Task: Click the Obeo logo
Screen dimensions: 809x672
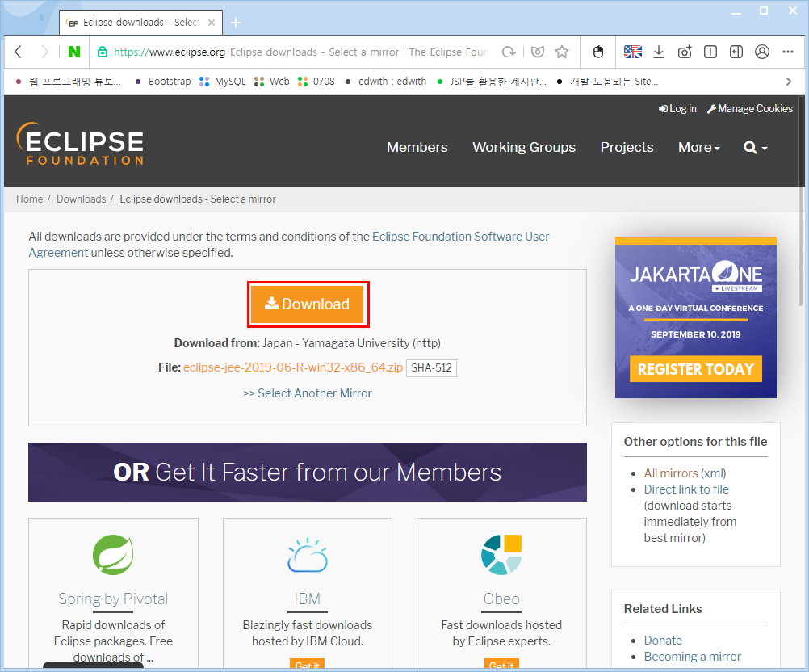Action: coord(501,555)
